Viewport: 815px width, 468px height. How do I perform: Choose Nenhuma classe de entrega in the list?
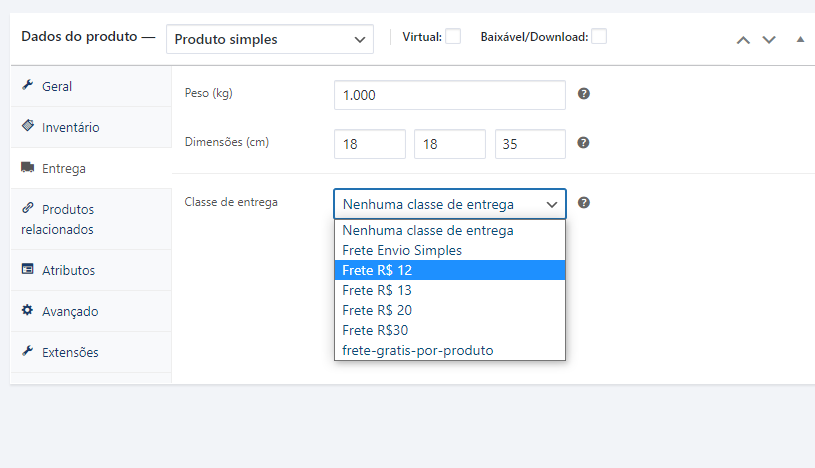(450, 230)
